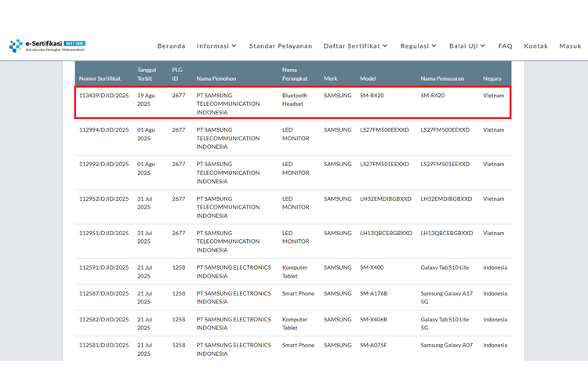This screenshot has height=392, width=588.
Task: Click Galaxy Tab S10 Lite 5G name
Action: [x=445, y=323]
